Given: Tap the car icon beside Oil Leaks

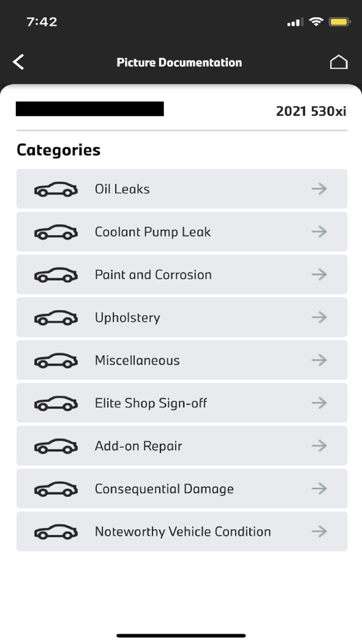Looking at the screenshot, I should tap(56, 189).
